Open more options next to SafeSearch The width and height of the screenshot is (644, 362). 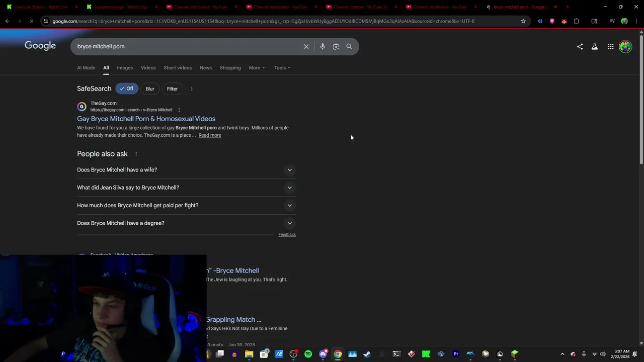192,89
